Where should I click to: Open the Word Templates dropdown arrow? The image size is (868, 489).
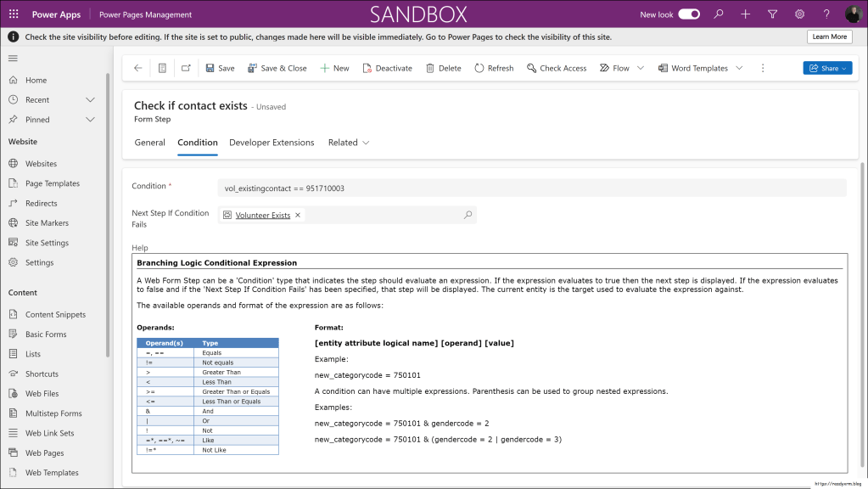739,68
